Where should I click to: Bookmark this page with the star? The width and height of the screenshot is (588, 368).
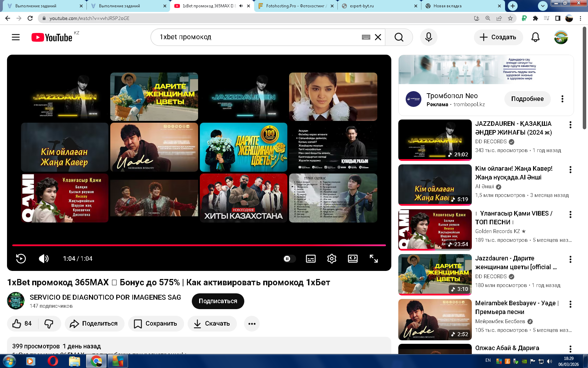(510, 18)
